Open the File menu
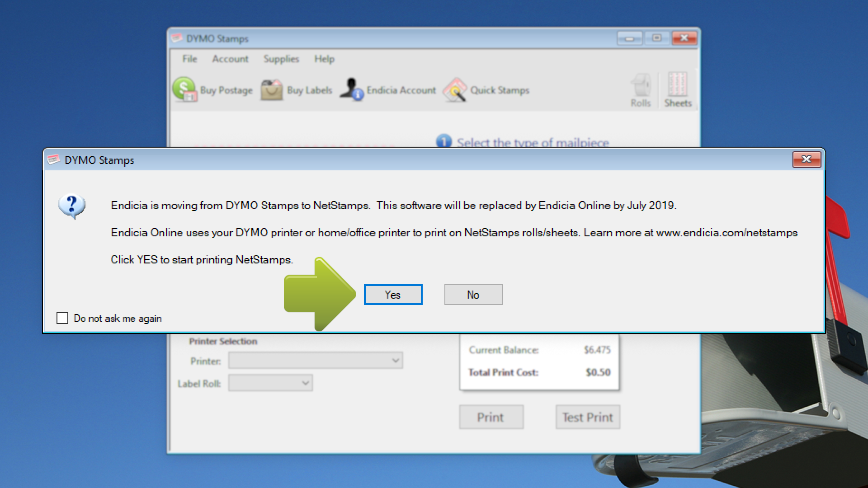Image resolution: width=868 pixels, height=488 pixels. click(190, 58)
